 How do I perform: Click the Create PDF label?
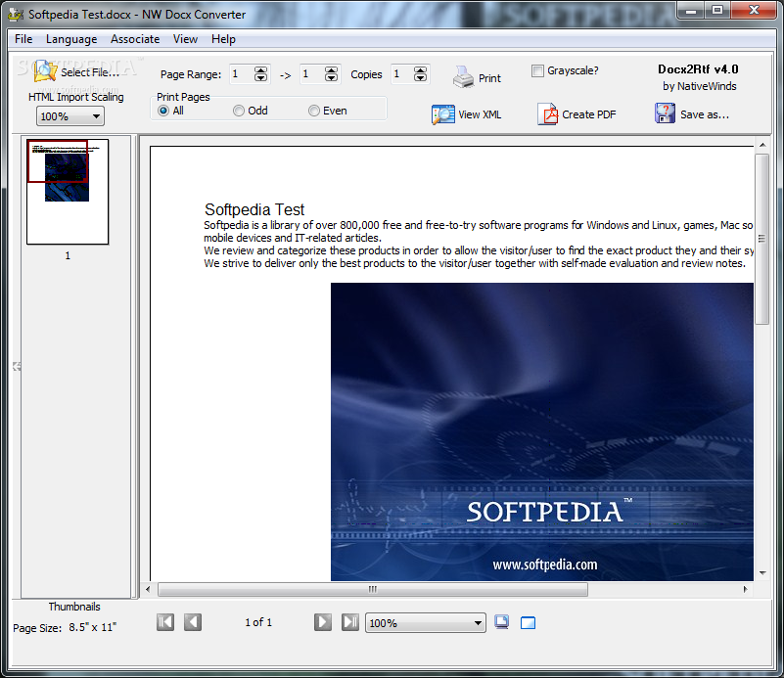pos(589,114)
